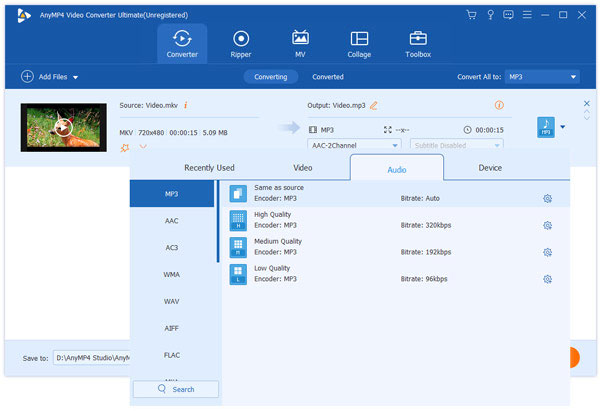Click the 'Source: Video.mkv' text
600x411 pixels.
pos(148,105)
